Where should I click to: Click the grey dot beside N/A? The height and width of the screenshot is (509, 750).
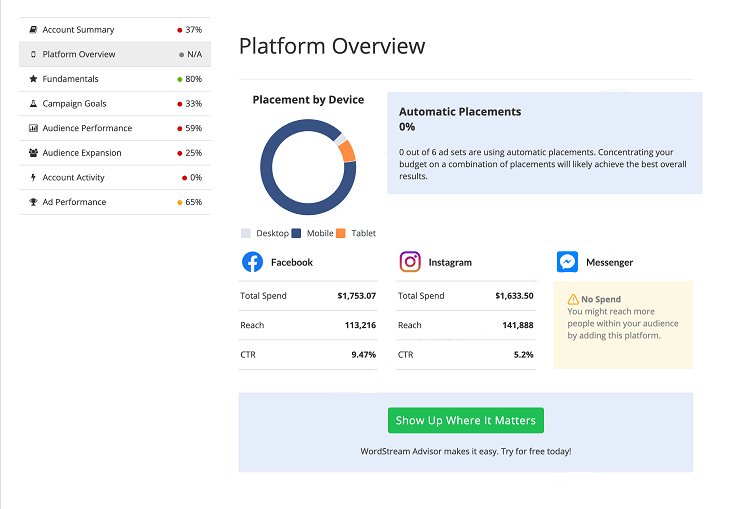coord(181,55)
